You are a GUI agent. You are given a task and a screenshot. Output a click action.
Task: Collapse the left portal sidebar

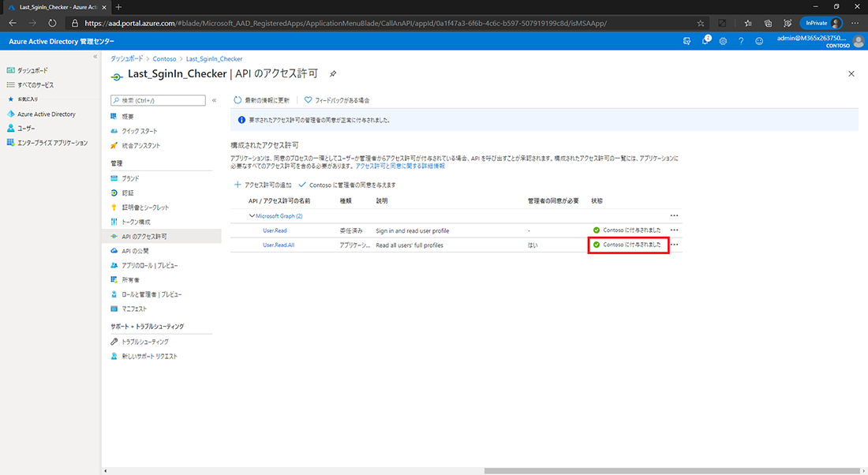[95, 57]
